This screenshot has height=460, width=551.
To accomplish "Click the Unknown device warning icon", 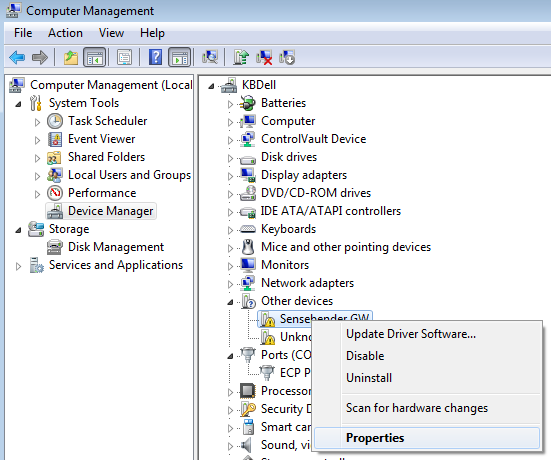I will 268,337.
